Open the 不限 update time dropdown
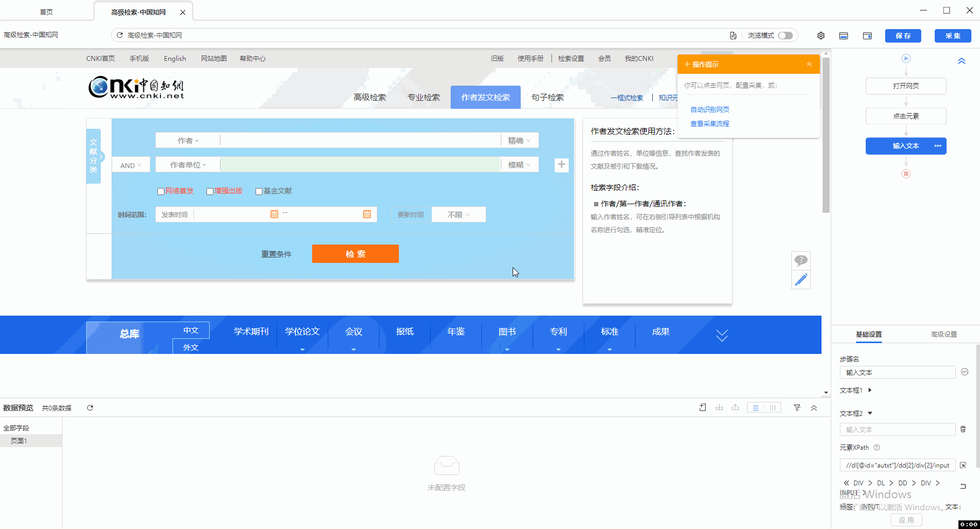 coord(458,215)
